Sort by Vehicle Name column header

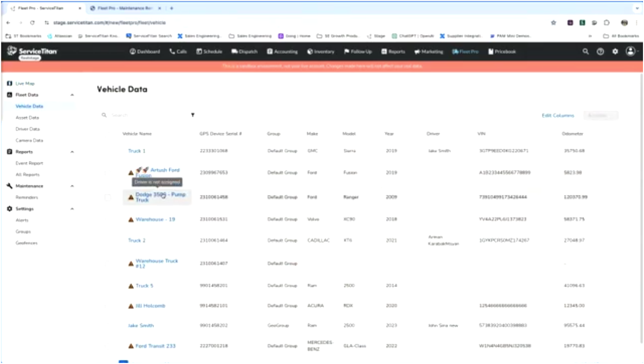(137, 134)
